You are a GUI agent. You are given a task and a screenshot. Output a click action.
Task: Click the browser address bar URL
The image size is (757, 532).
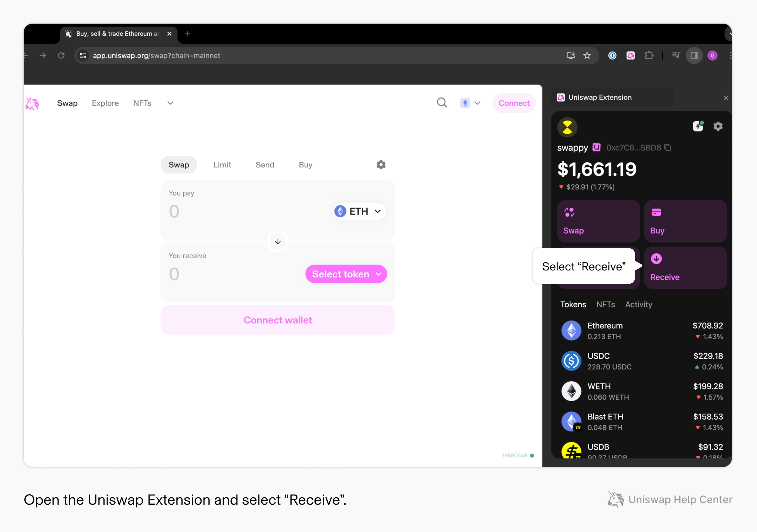(x=156, y=55)
